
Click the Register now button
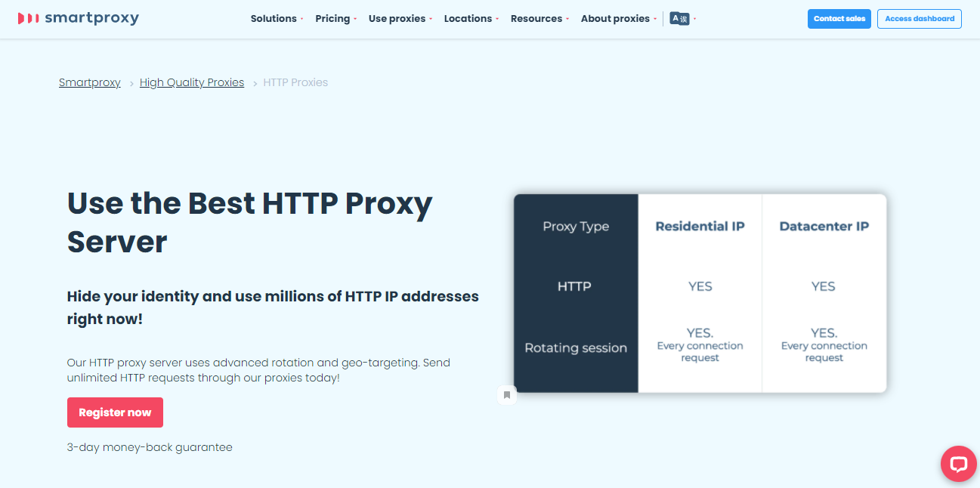tap(115, 412)
